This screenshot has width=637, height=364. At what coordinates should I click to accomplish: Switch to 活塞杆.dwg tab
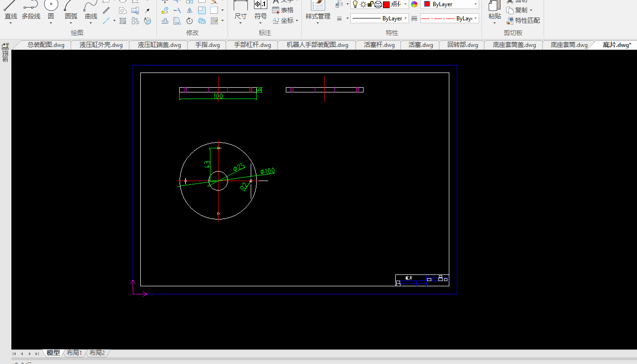coord(379,45)
